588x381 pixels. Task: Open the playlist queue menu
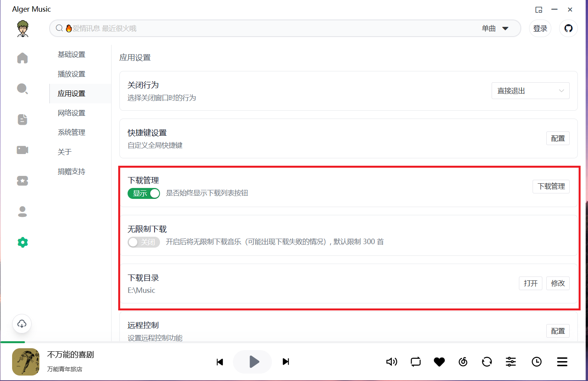coord(562,362)
